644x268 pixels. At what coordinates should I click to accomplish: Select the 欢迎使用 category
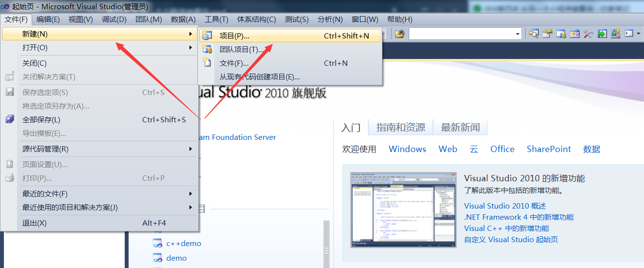click(360, 149)
